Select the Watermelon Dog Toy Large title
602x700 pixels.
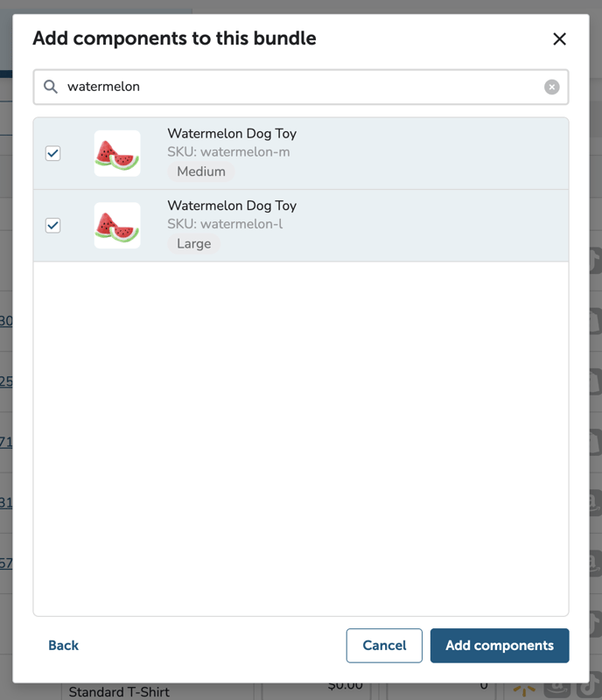[x=232, y=206]
